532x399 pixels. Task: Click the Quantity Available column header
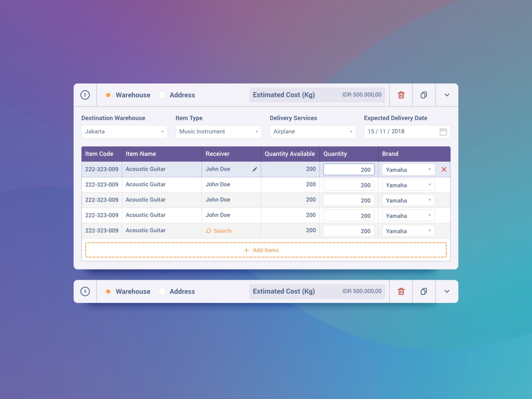pyautogui.click(x=290, y=154)
